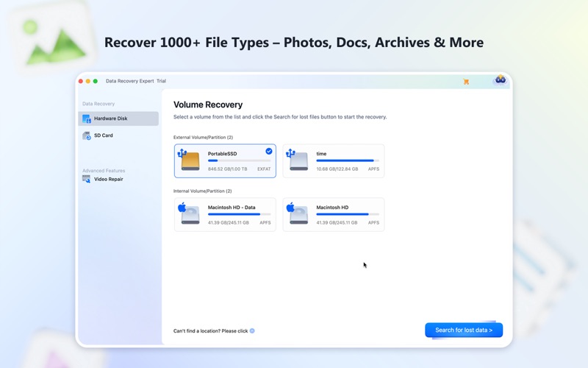
Task: Click PortableSSD storage usage bar
Action: click(x=240, y=160)
